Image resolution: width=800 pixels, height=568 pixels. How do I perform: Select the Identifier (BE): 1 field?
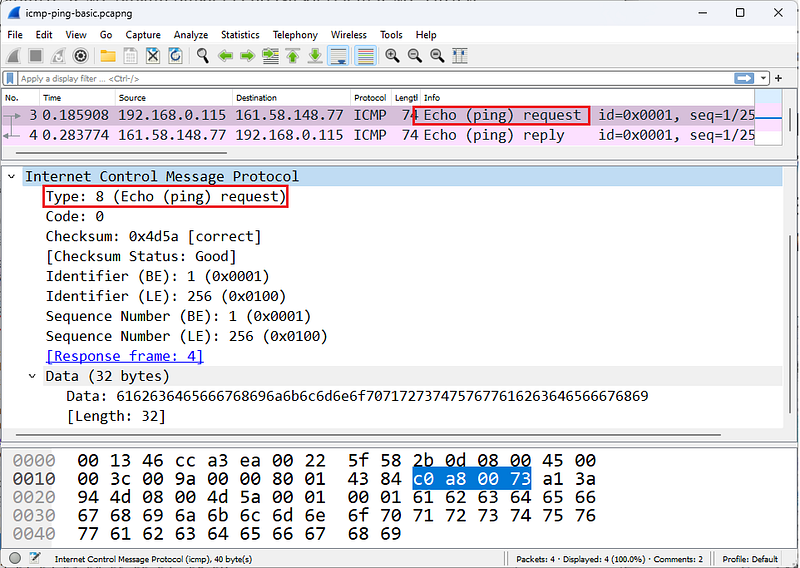coord(157,276)
